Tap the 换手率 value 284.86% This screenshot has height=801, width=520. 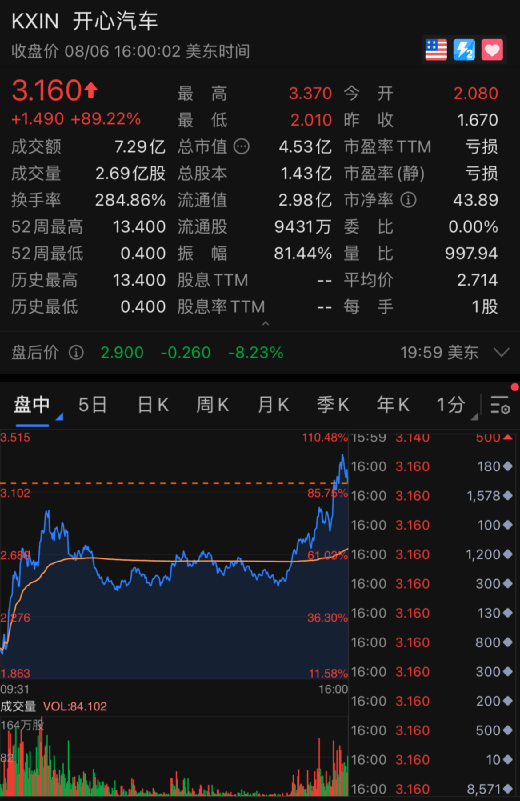click(x=130, y=200)
